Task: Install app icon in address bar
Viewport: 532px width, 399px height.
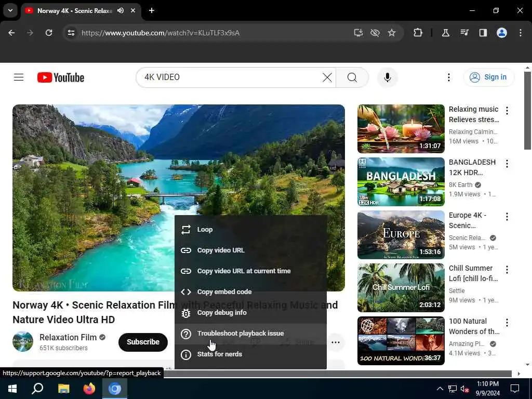Action: tap(358, 33)
